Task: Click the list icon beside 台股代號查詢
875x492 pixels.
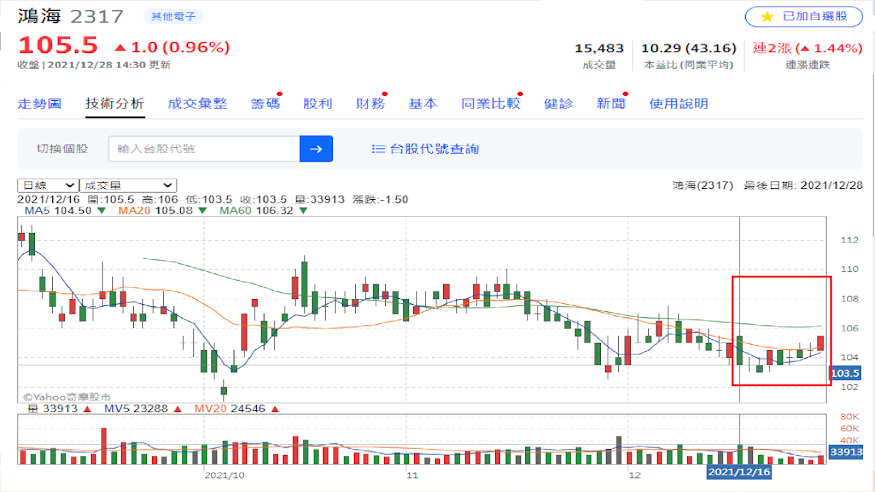Action: [x=378, y=149]
